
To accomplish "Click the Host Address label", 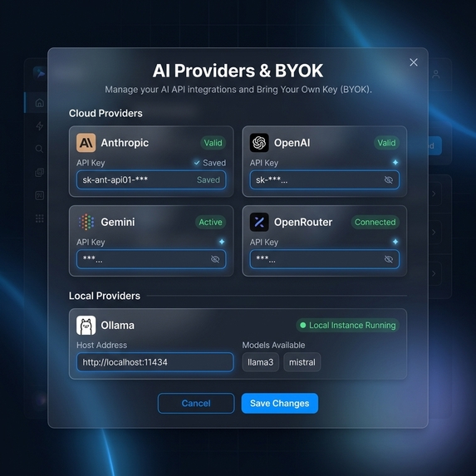I will click(x=101, y=345).
